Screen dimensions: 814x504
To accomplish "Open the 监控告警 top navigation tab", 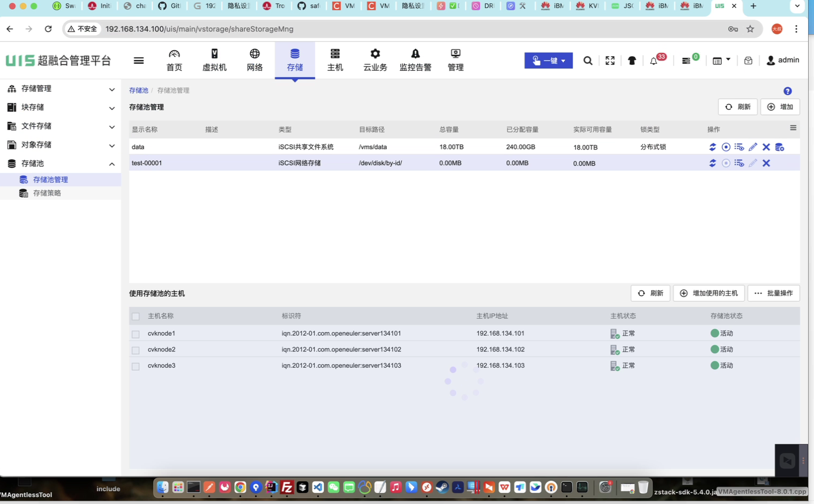I will point(415,60).
